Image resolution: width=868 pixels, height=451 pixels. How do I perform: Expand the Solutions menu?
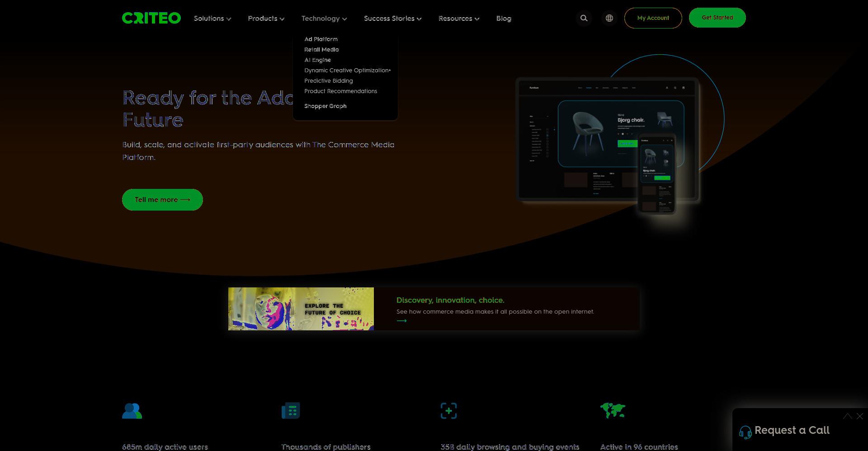(x=212, y=19)
